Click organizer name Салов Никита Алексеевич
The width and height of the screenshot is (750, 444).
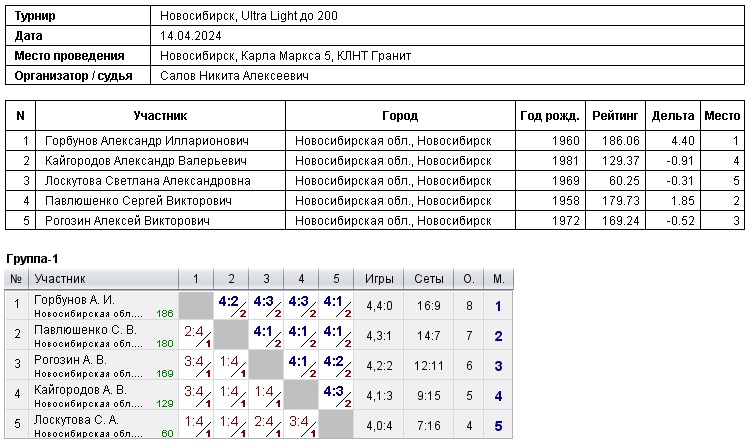point(234,76)
